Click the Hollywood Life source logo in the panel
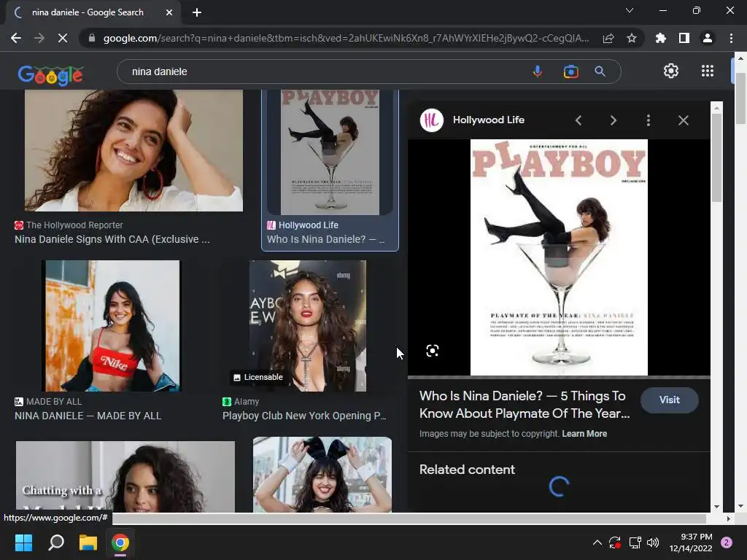 click(x=432, y=120)
